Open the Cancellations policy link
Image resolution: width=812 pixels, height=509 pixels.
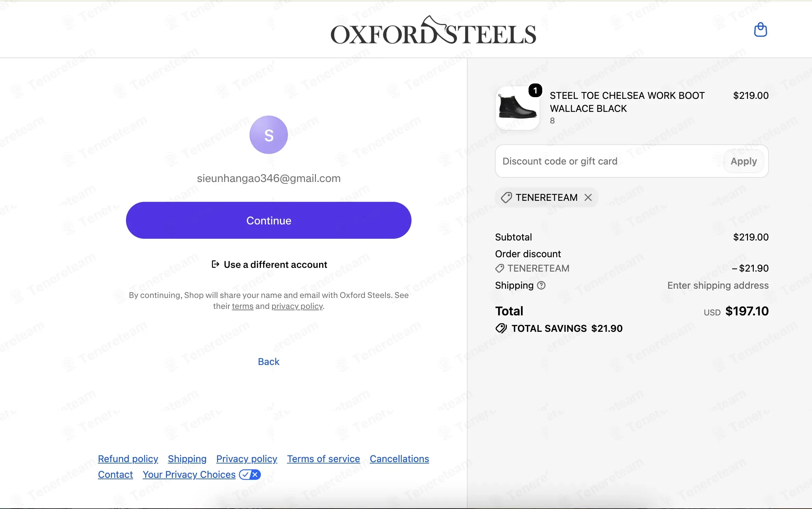click(x=399, y=459)
